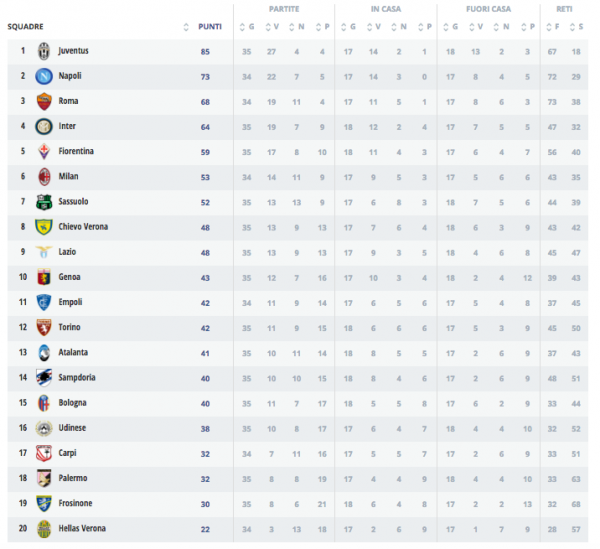Image resolution: width=600 pixels, height=549 pixels.
Task: Select the FUORI CASA column group header
Action: pos(488,9)
